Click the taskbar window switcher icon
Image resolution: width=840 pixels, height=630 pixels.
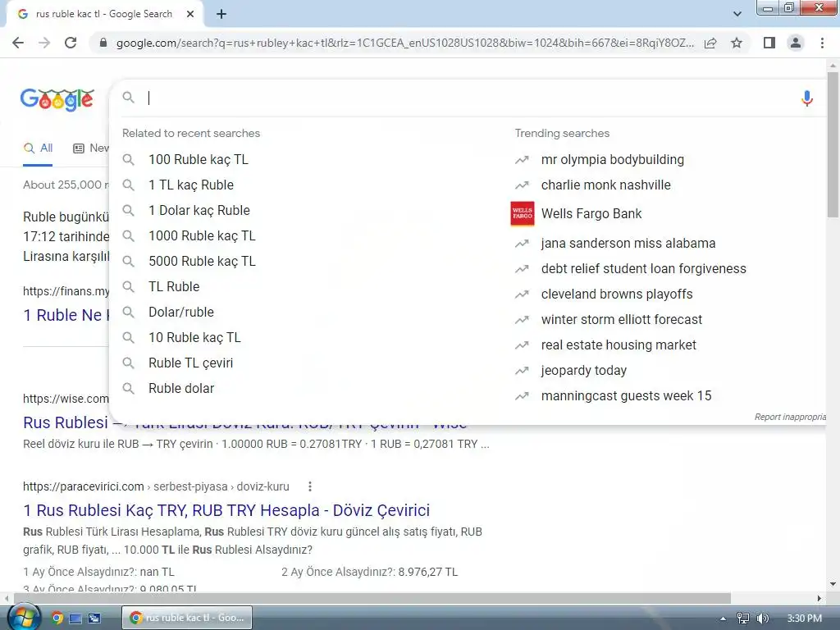point(94,619)
